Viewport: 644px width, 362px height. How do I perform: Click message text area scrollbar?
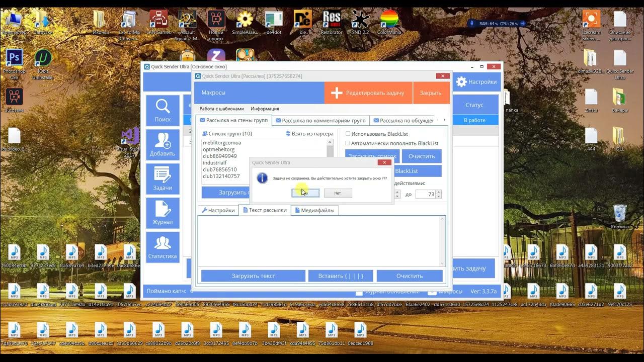click(x=442, y=241)
